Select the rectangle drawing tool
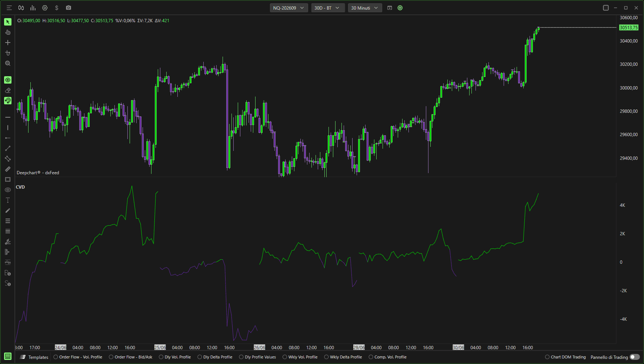The height and width of the screenshot is (364, 644). [x=8, y=179]
